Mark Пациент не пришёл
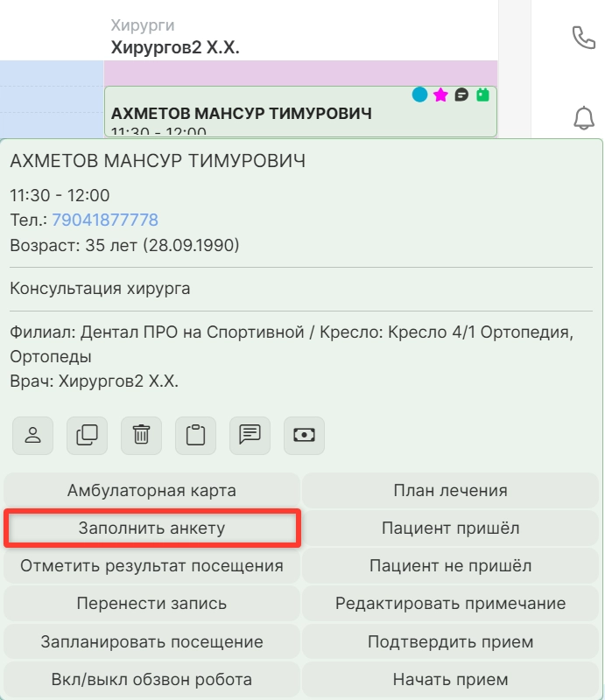 (x=450, y=565)
